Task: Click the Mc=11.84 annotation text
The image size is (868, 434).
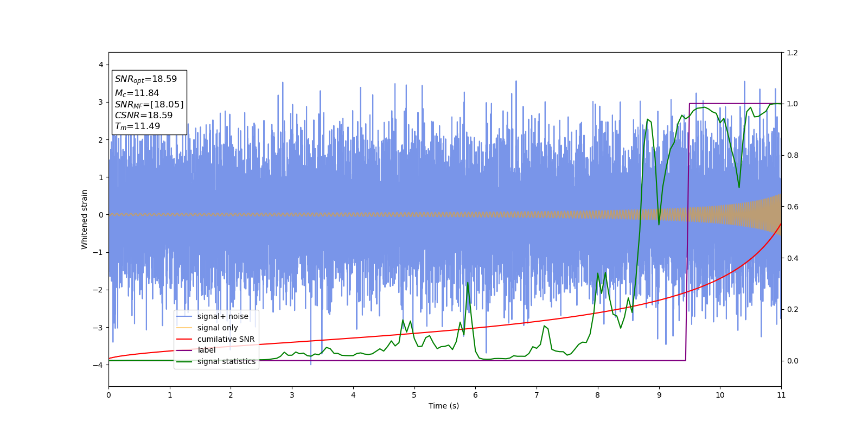Action: click(x=137, y=93)
